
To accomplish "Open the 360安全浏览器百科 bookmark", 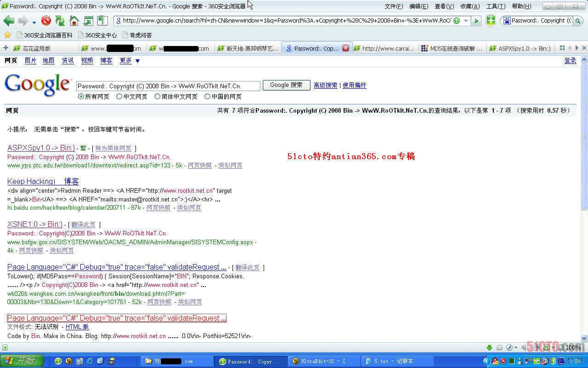I will point(44,35).
